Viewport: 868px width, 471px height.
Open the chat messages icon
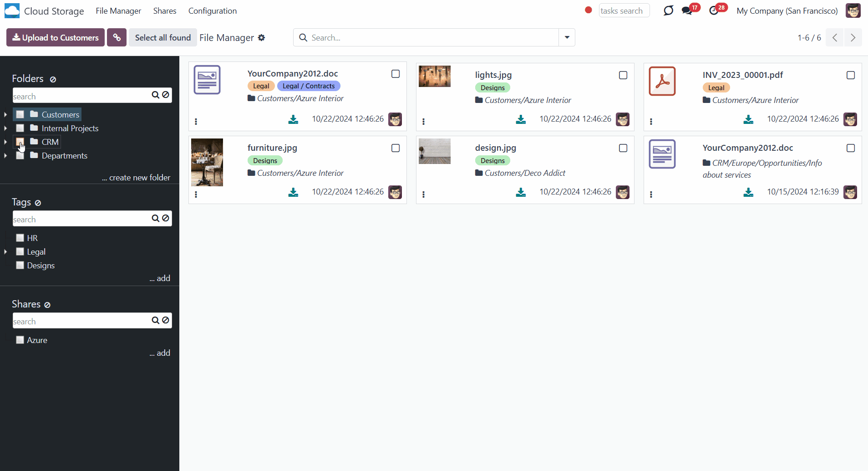point(687,11)
